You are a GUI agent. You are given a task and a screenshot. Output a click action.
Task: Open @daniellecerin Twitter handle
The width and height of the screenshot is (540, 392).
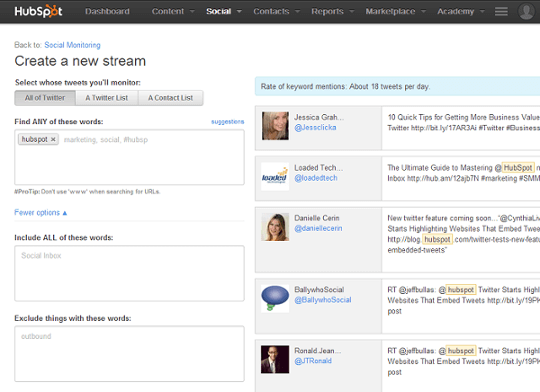318,228
